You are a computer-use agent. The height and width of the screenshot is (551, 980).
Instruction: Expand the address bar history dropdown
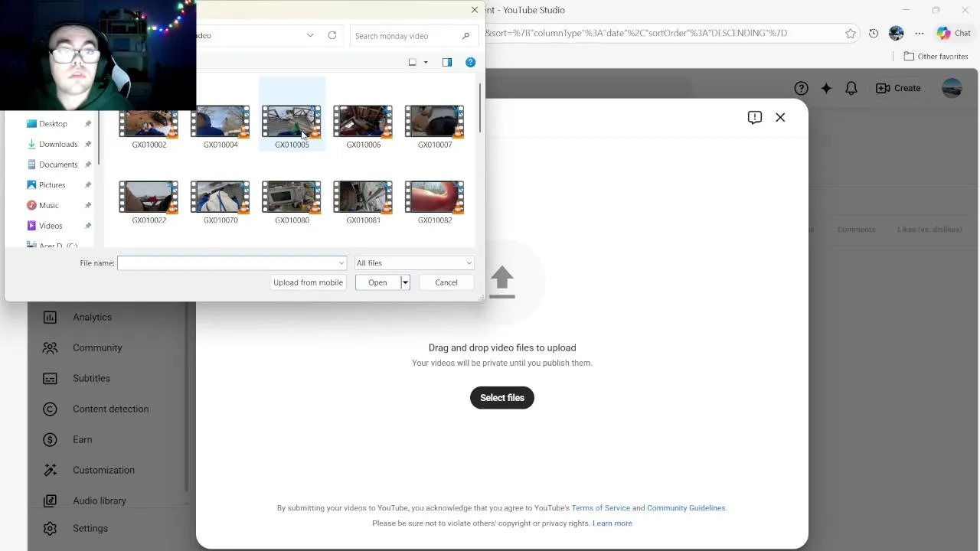310,35
